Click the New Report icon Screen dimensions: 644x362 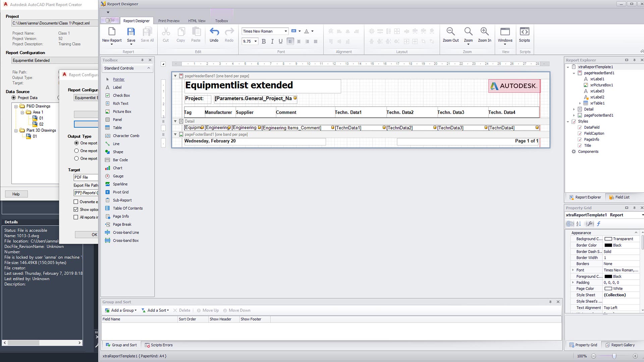(112, 32)
